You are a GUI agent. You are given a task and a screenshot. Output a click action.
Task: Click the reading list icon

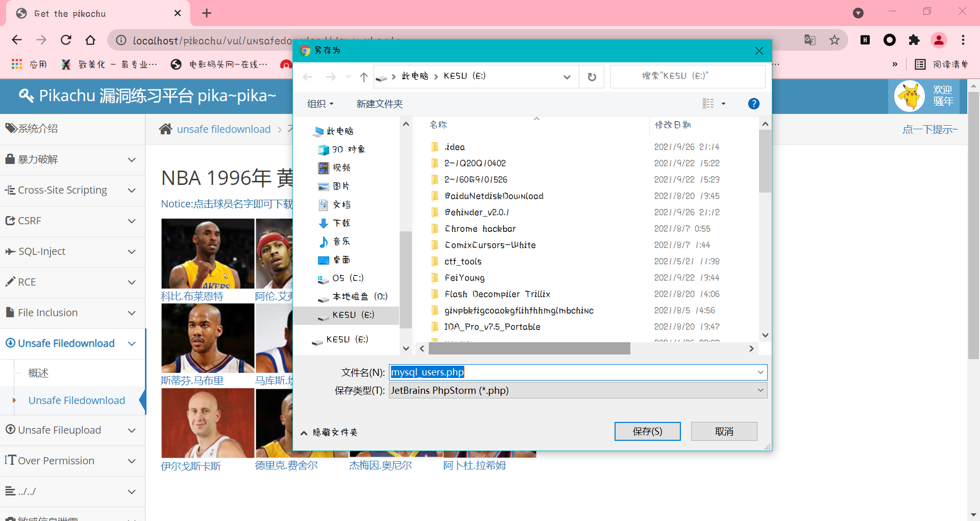tap(920, 64)
